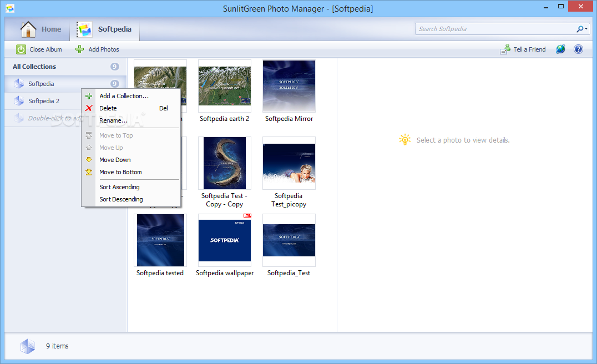
Task: Click the app icon in the title bar
Action: tap(10, 8)
